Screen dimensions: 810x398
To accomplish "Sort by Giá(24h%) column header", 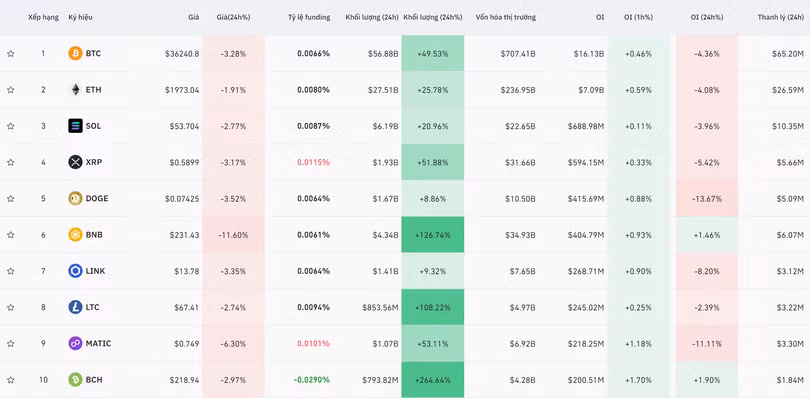I will [233, 17].
